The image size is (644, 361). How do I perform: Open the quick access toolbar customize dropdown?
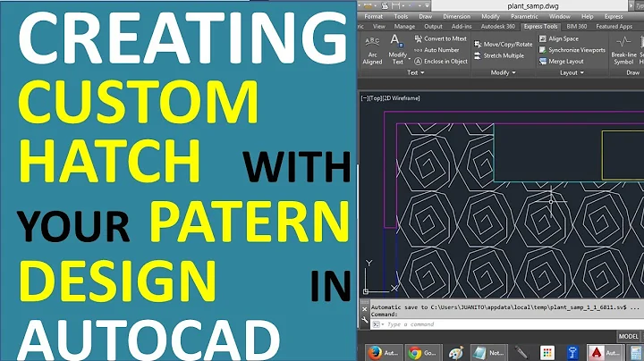(428, 5)
